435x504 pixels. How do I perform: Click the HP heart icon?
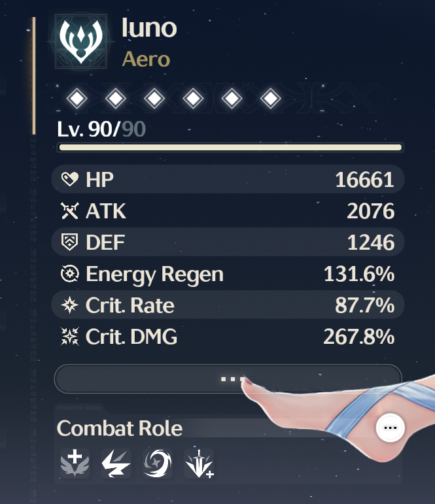pos(69,179)
